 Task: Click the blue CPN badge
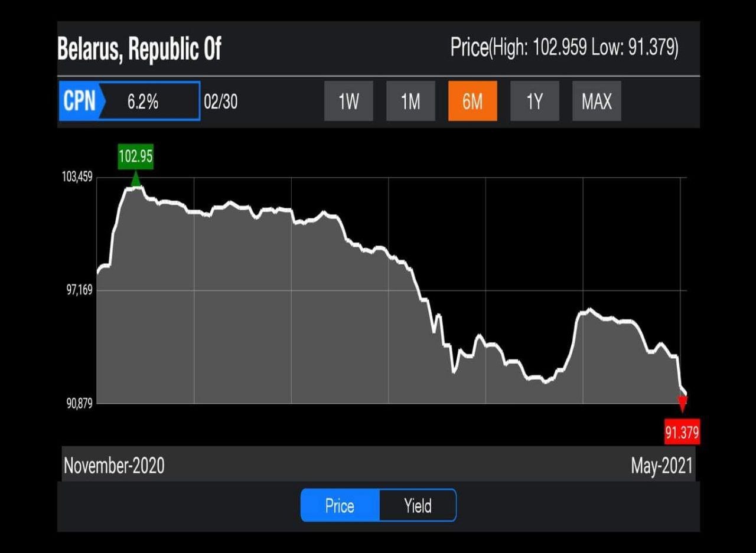[80, 102]
